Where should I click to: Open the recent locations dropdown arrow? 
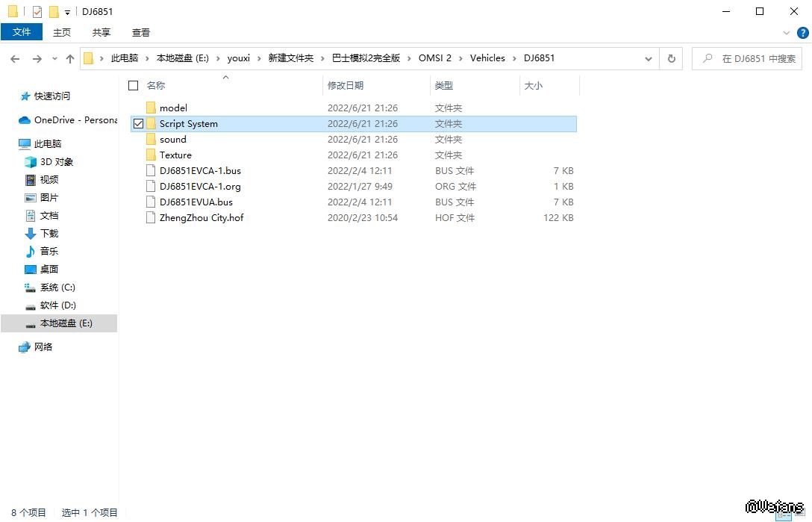point(54,58)
